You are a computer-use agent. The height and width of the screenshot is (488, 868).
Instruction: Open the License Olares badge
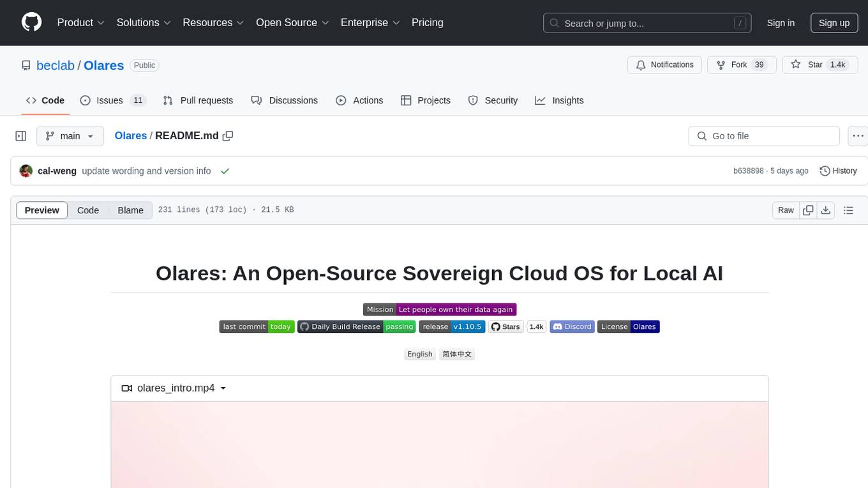click(629, 326)
